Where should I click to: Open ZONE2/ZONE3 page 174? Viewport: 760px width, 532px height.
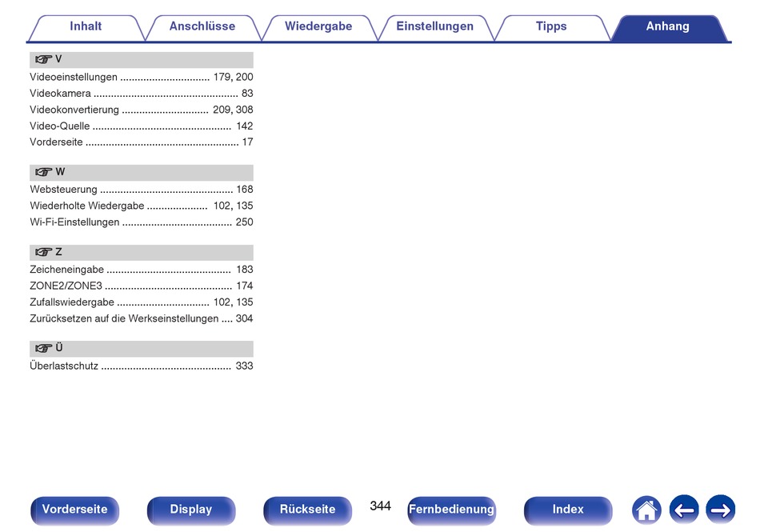point(244,286)
